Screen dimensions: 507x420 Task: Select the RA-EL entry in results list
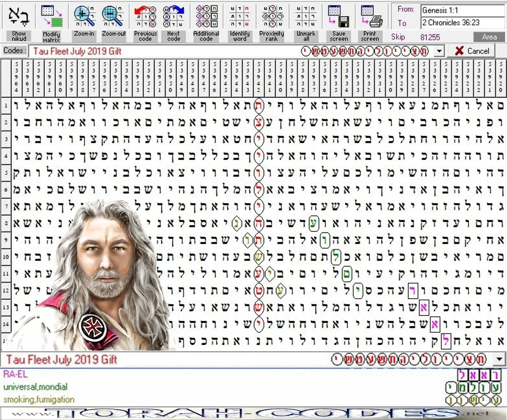coord(16,374)
